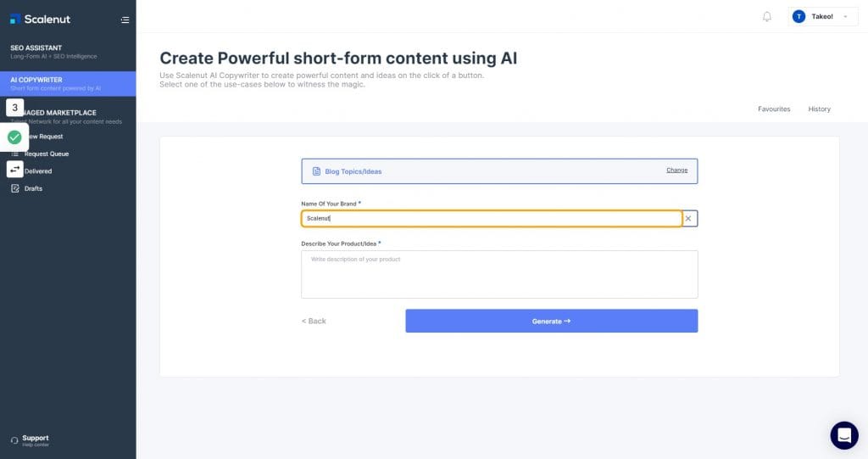
Task: Clear the brand name with X icon
Action: pos(688,218)
